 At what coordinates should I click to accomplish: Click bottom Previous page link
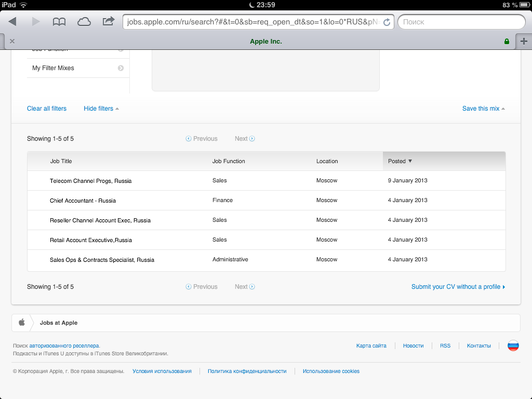202,287
